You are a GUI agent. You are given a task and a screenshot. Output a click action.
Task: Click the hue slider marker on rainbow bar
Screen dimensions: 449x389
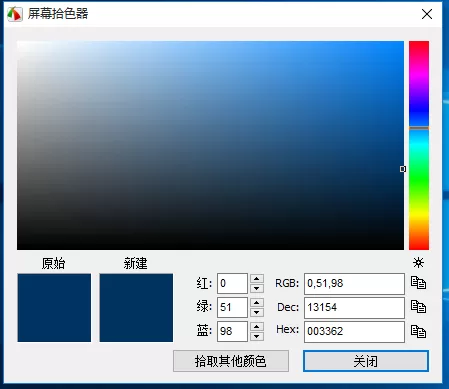pos(419,128)
